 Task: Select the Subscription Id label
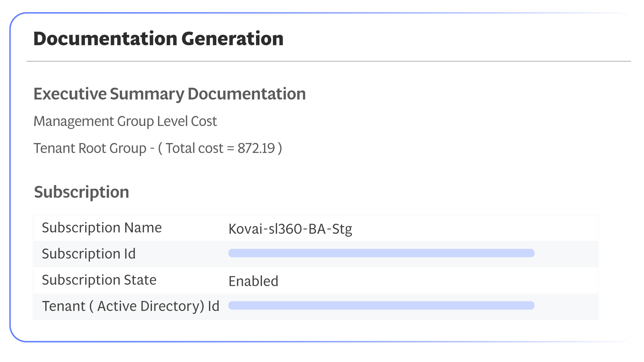tap(89, 254)
